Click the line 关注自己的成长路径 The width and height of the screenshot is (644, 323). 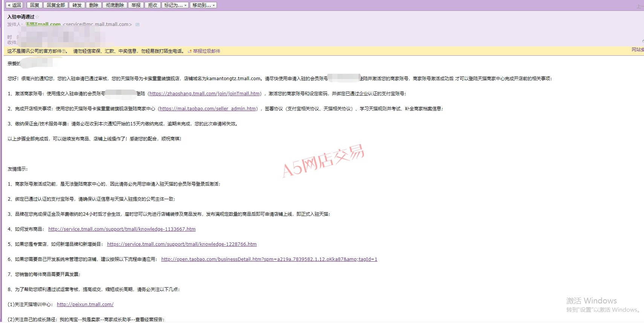click(x=86, y=320)
